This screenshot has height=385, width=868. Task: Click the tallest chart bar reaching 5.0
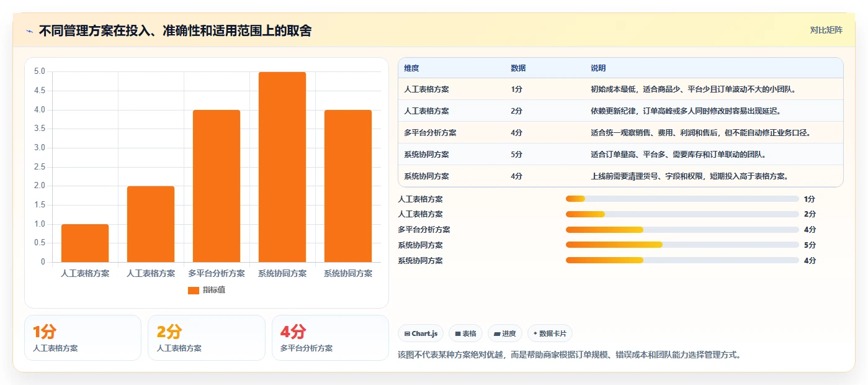(282, 167)
